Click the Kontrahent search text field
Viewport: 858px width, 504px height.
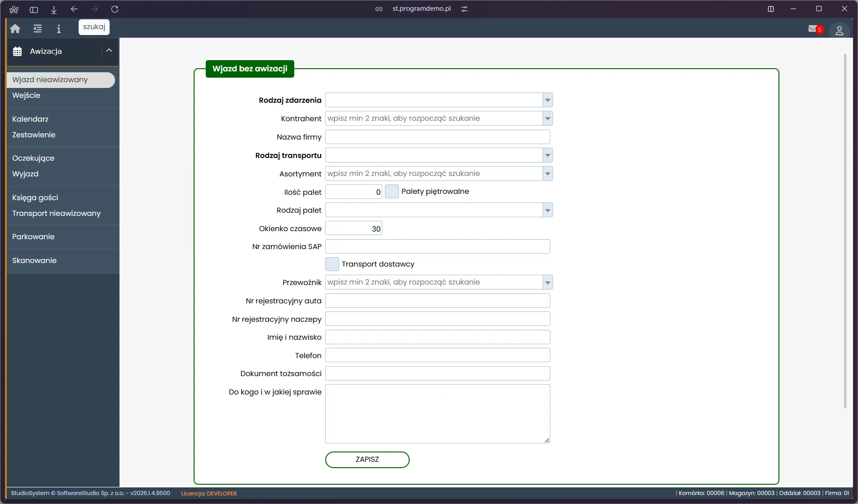coord(434,118)
